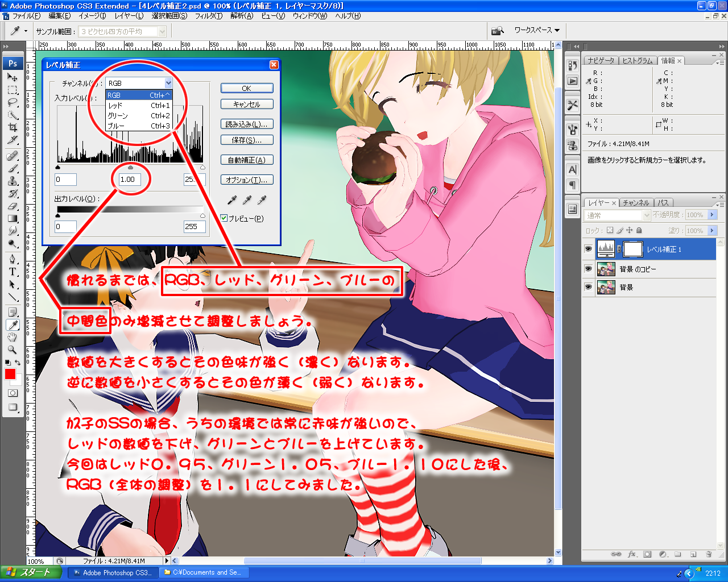Image resolution: width=728 pixels, height=582 pixels.
Task: Select the Gradient tool
Action: 13,219
